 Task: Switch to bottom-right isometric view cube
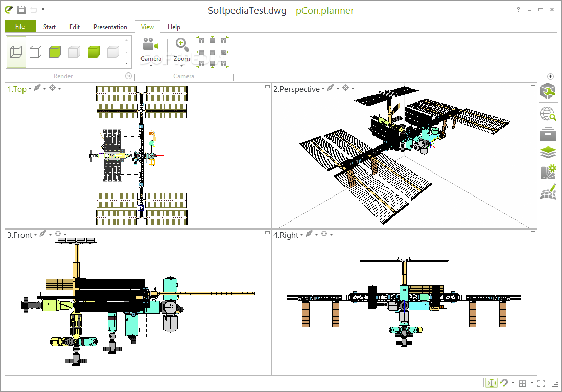point(224,63)
